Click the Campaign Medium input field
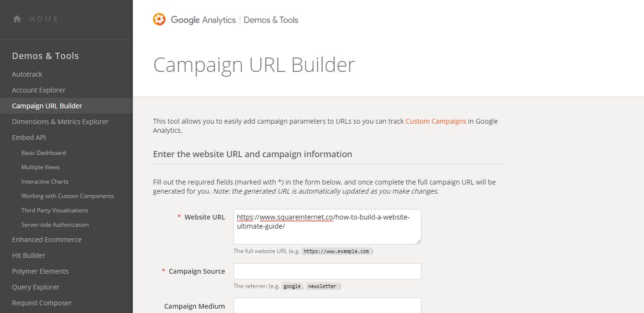This screenshot has height=313, width=644. click(x=327, y=305)
